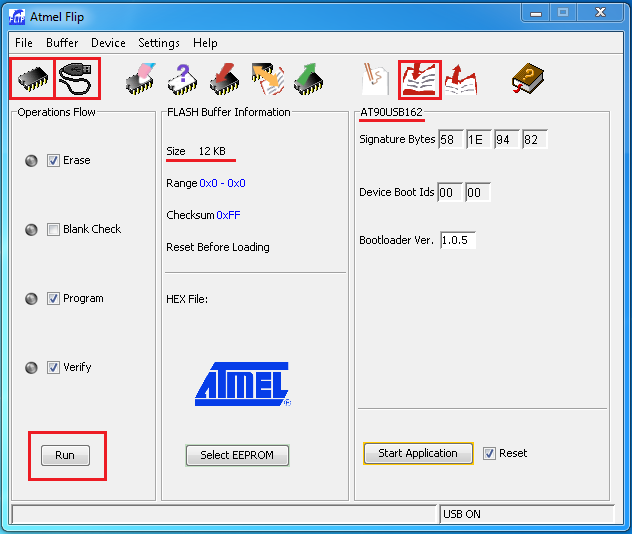Toggle the Reset checkbox next to Start Application

pos(489,453)
